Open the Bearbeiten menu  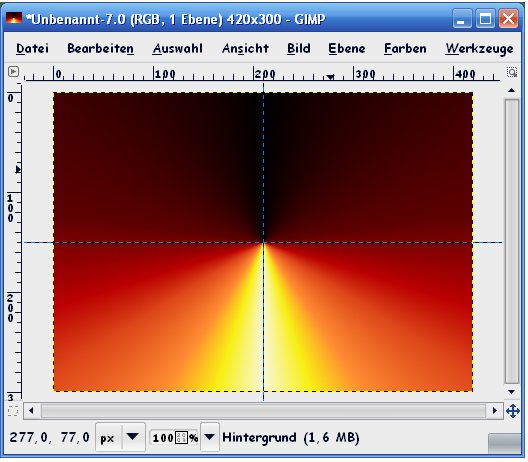tap(100, 48)
